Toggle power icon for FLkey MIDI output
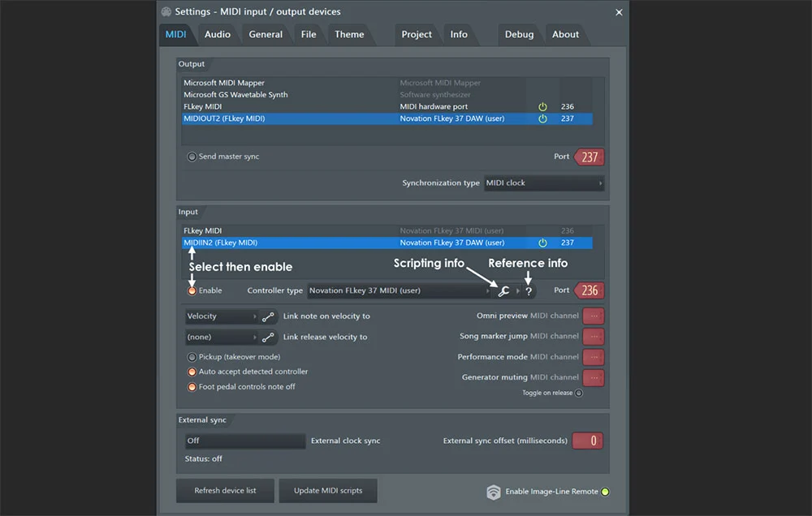 point(542,107)
